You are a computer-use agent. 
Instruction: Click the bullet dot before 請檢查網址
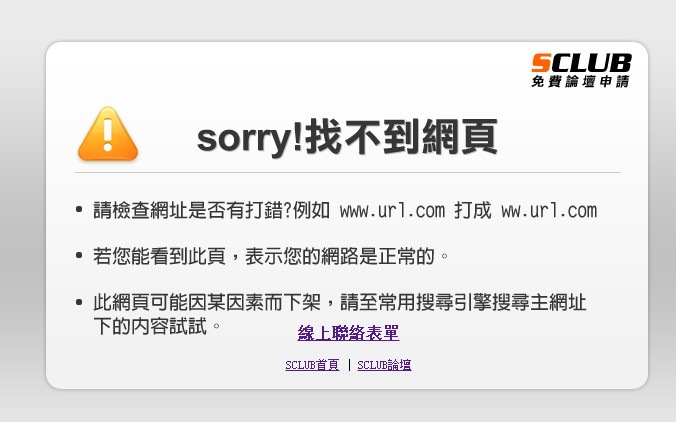pyautogui.click(x=79, y=210)
